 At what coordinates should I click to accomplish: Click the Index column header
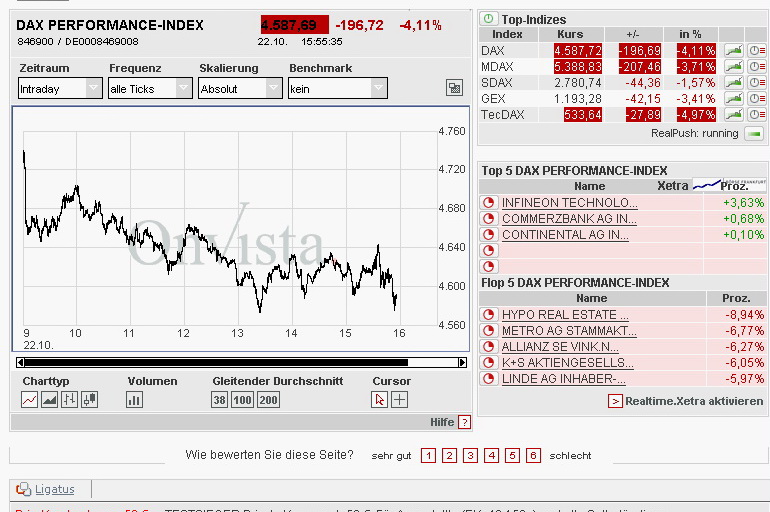pyautogui.click(x=507, y=34)
